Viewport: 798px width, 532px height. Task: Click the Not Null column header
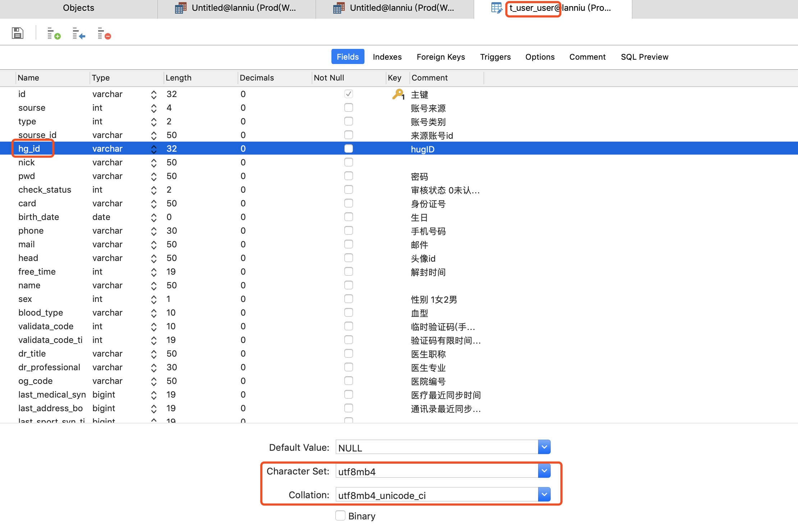point(349,78)
